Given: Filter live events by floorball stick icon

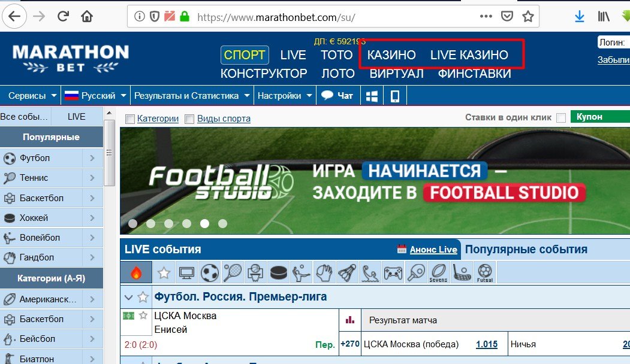Looking at the screenshot, I should point(462,273).
